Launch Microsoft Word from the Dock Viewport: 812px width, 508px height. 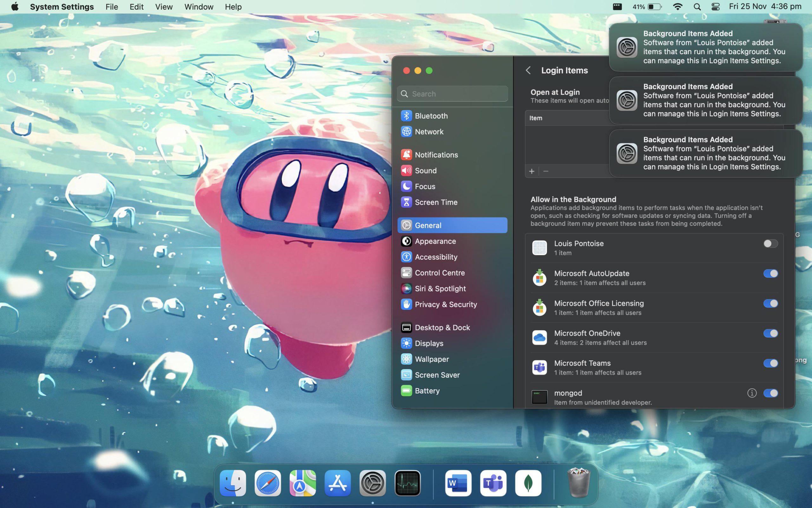click(x=458, y=483)
